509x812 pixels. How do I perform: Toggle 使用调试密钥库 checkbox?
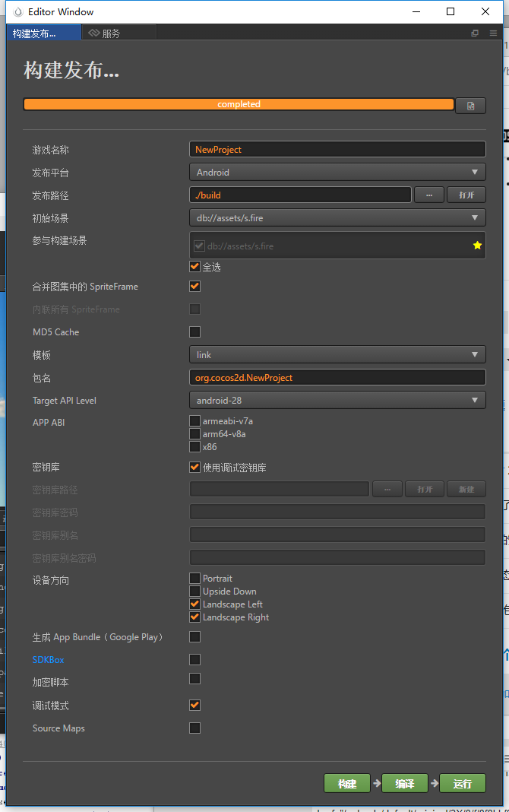[x=194, y=467]
